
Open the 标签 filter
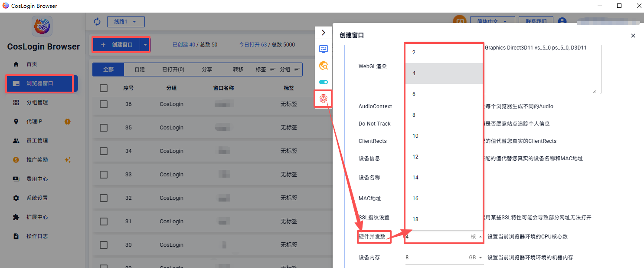pos(266,69)
